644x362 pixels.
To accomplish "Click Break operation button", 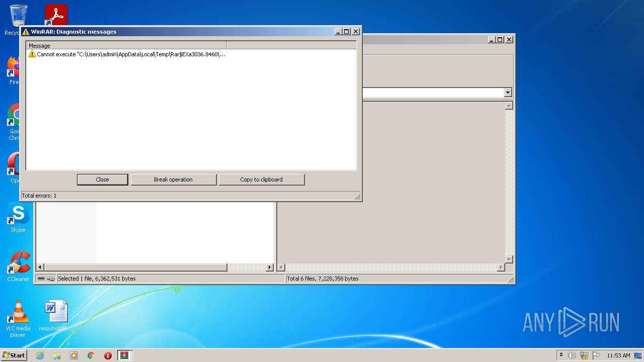I will (x=173, y=179).
